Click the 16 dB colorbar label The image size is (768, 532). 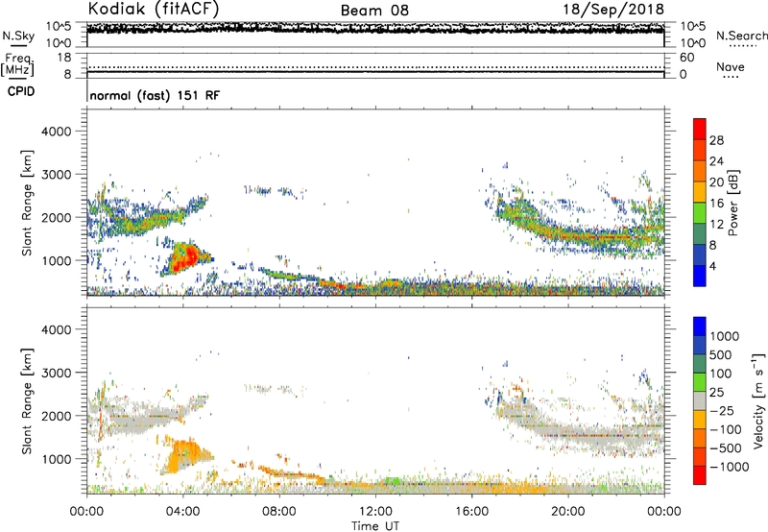716,204
